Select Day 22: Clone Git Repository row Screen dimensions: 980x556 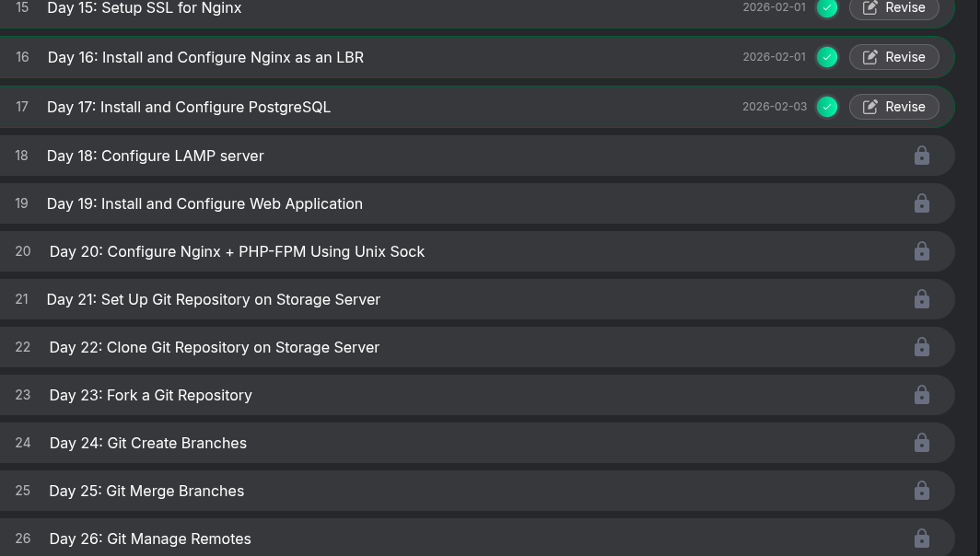click(x=214, y=347)
